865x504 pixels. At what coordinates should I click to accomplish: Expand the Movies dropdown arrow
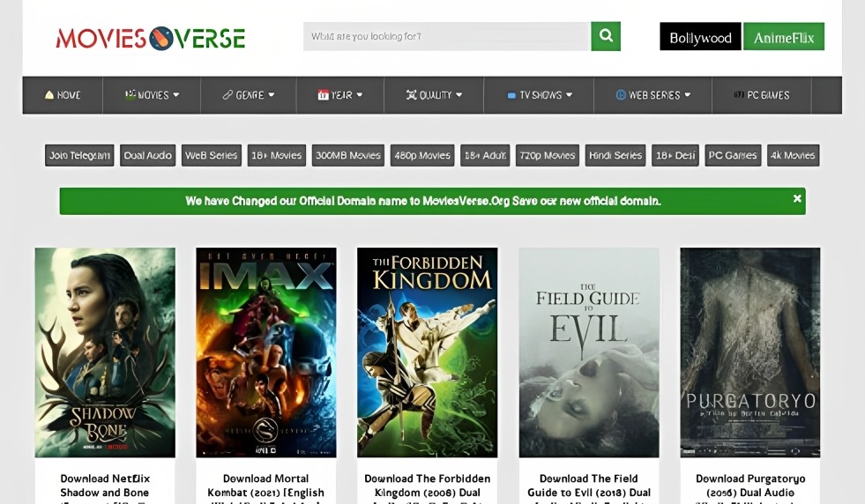coord(176,95)
